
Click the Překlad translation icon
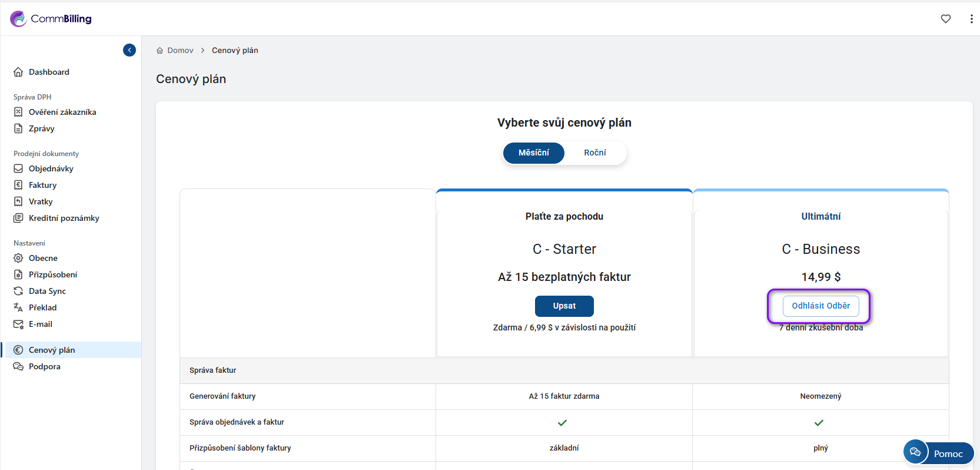(18, 307)
